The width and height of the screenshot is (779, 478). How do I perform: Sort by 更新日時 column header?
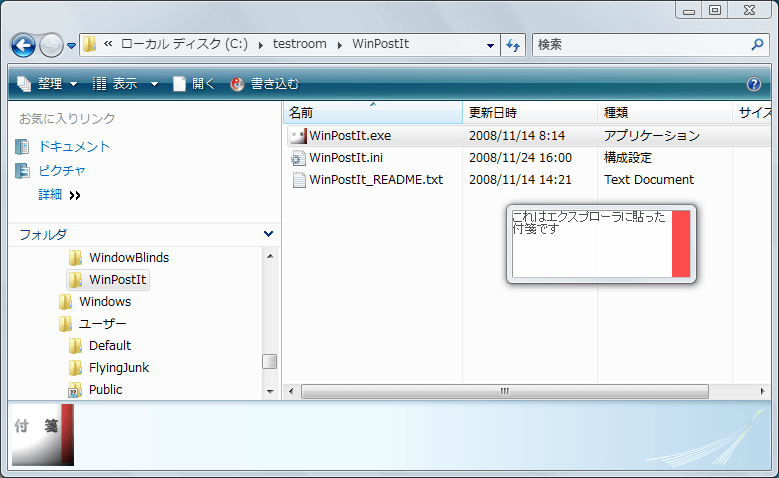tap(530, 112)
